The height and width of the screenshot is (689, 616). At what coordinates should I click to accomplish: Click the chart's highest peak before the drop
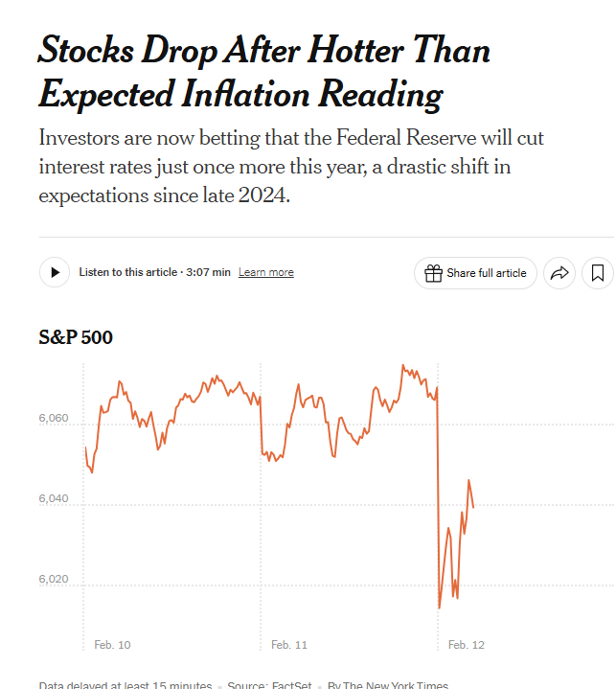402,365
